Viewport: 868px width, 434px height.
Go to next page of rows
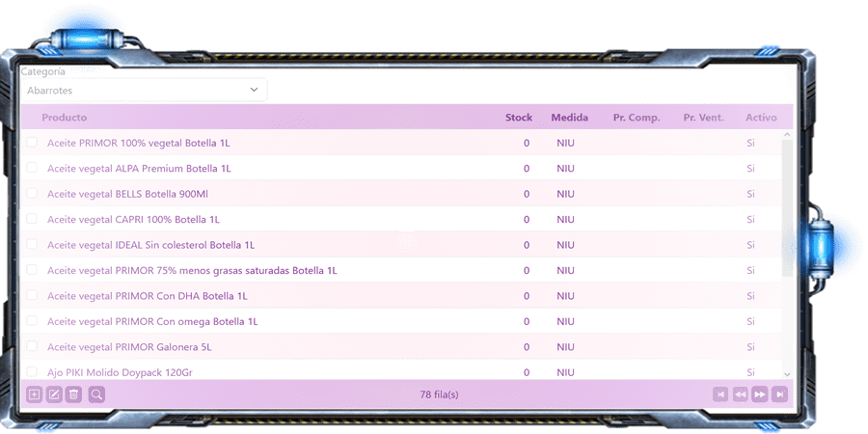coord(760,394)
